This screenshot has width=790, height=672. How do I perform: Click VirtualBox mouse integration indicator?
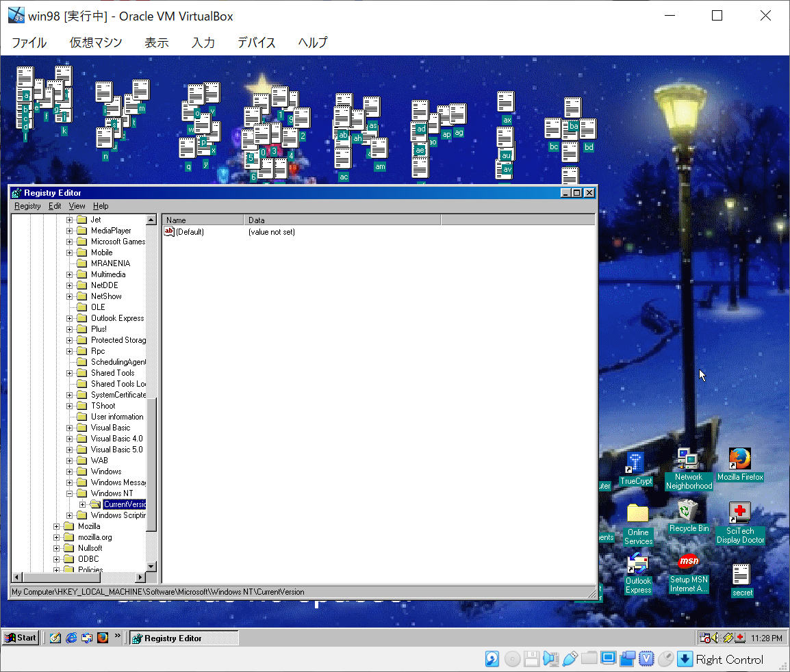[x=666, y=658]
